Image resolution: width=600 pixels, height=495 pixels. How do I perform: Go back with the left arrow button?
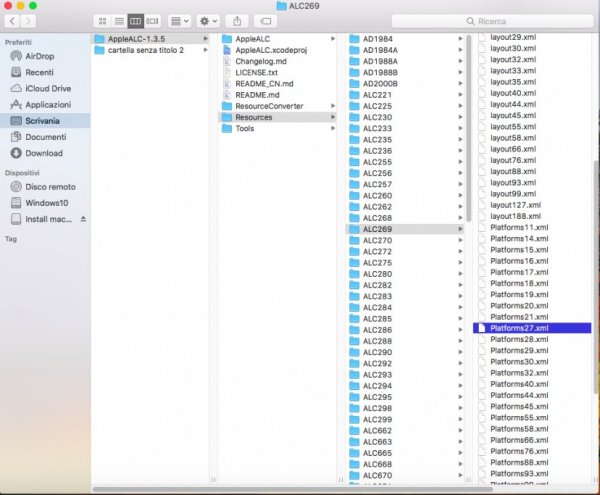tap(12, 21)
